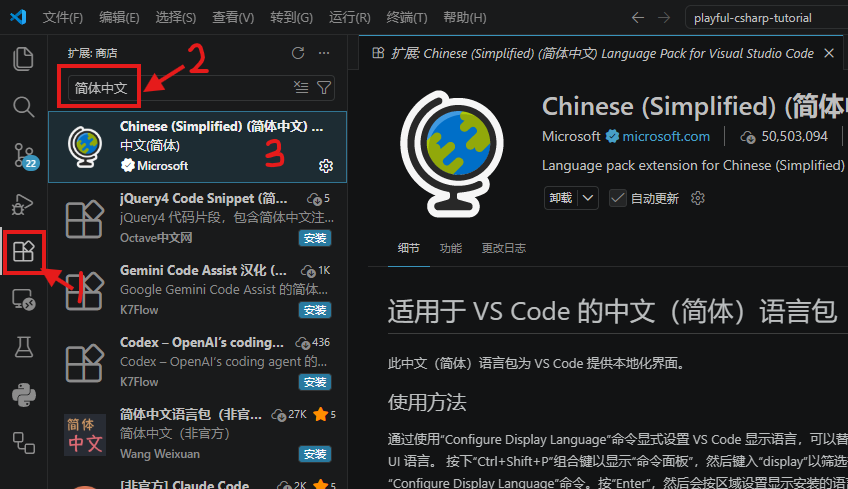Open the Testing flask view
The width and height of the screenshot is (848, 489).
click(23, 347)
